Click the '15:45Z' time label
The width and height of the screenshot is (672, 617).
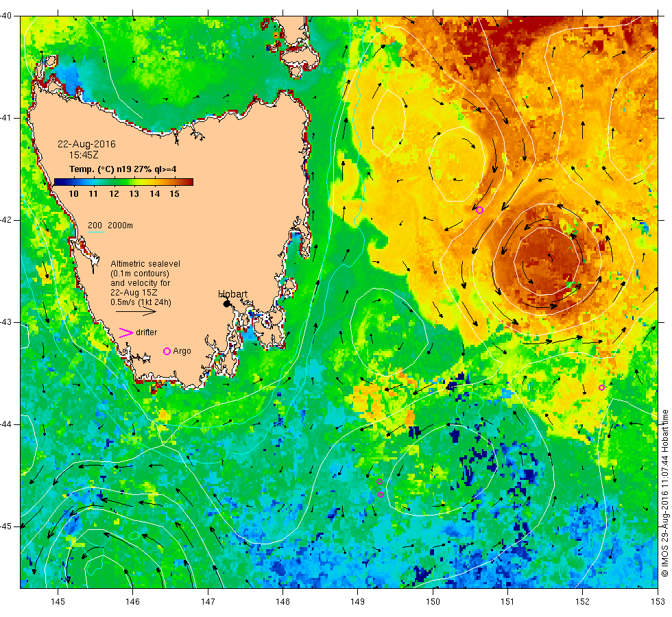tap(84, 155)
